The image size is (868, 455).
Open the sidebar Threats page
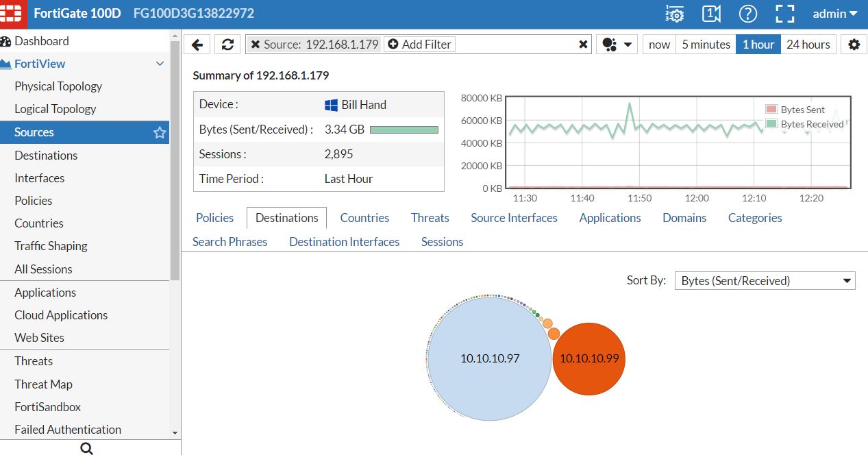click(34, 361)
